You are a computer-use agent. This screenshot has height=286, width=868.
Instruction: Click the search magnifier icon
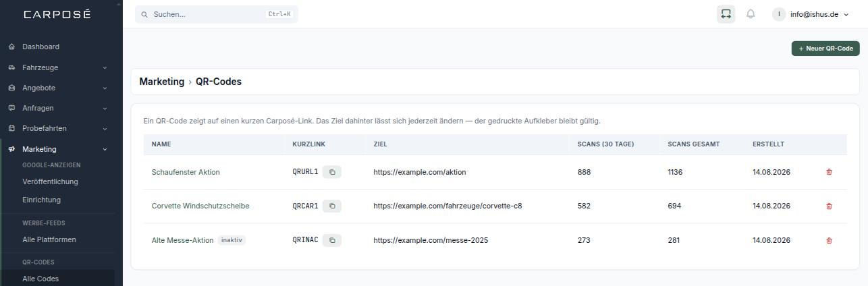click(x=144, y=14)
